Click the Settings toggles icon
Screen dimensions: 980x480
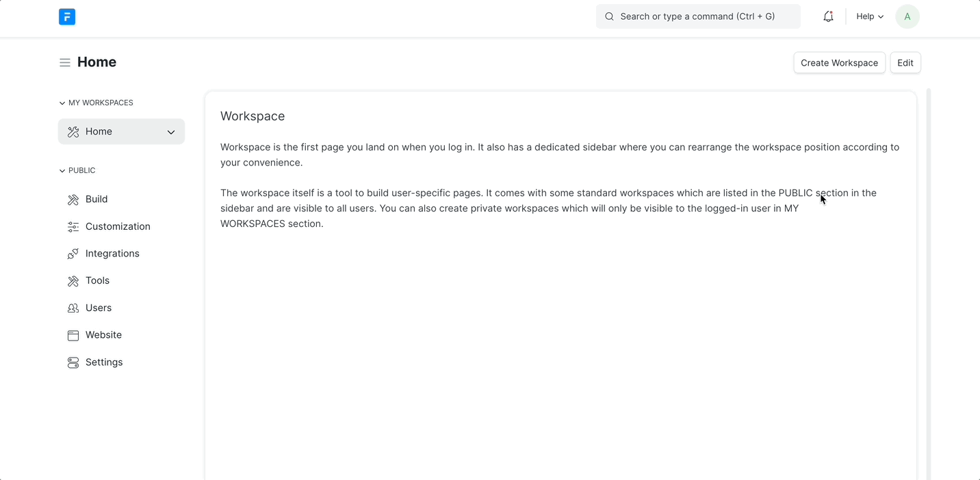73,363
